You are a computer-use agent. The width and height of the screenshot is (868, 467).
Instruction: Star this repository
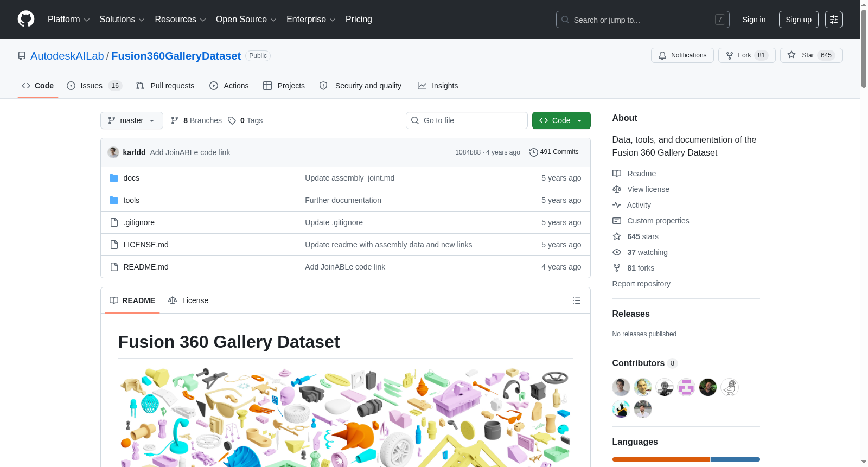pyautogui.click(x=811, y=55)
